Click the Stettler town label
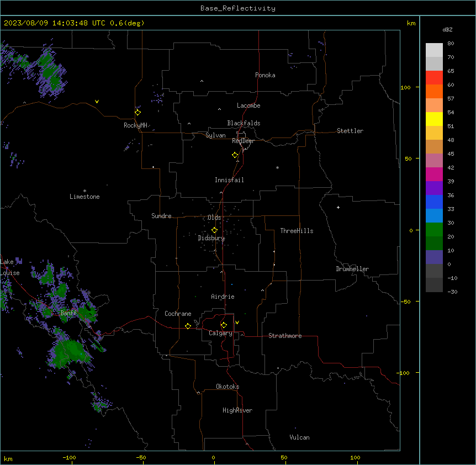This screenshot has height=465, width=476. 350,131
